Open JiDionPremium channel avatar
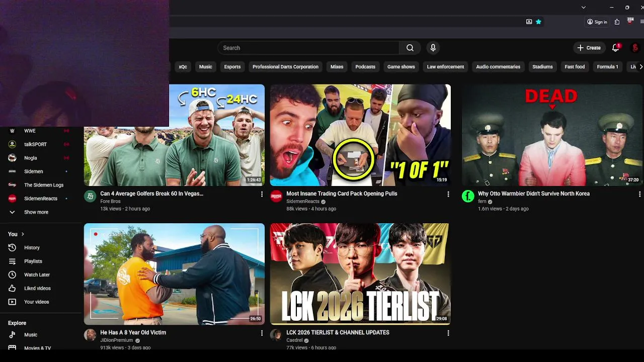Image resolution: width=644 pixels, height=362 pixels. tap(90, 335)
